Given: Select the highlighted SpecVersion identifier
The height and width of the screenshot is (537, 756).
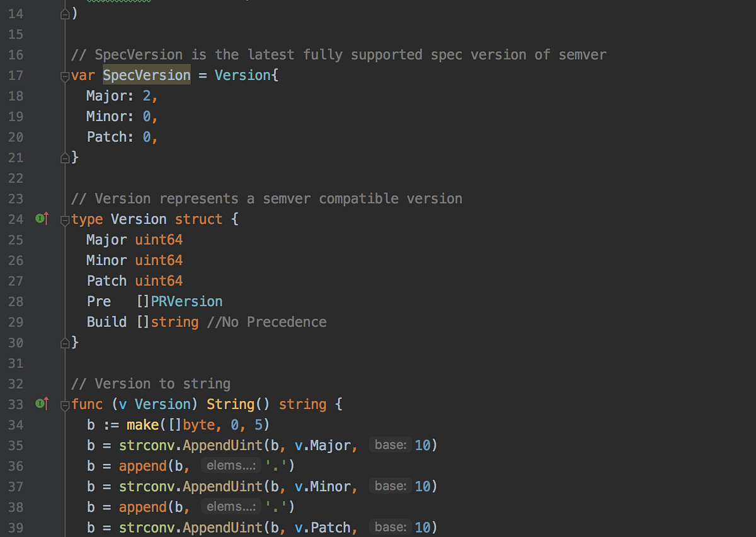Looking at the screenshot, I should (x=146, y=75).
